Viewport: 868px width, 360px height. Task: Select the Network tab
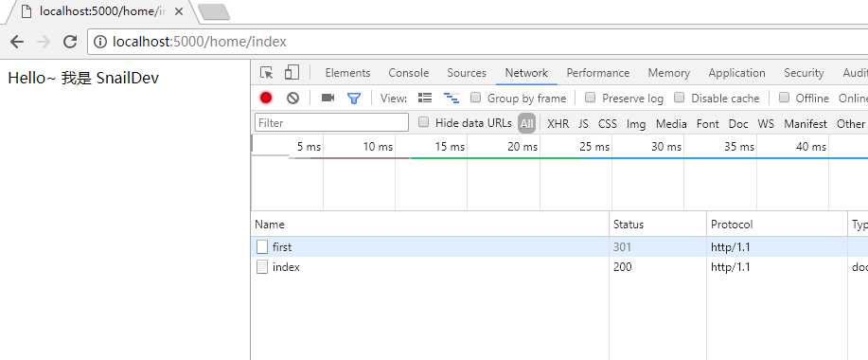(526, 73)
